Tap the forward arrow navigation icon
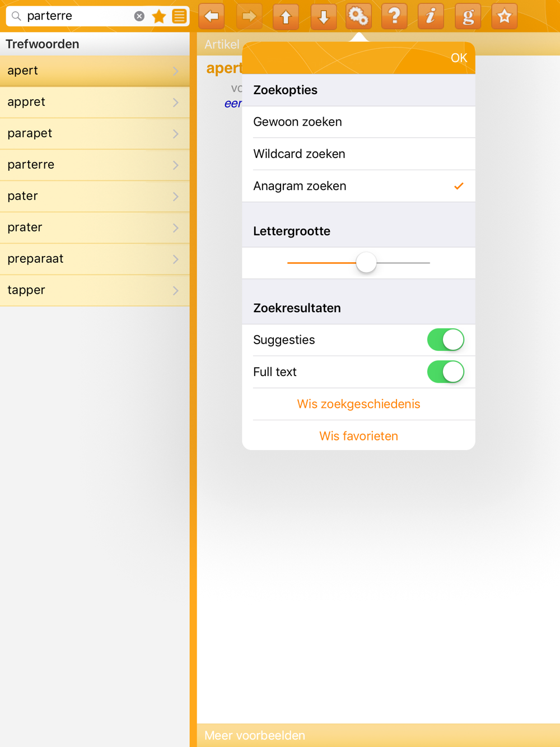 coord(249,16)
